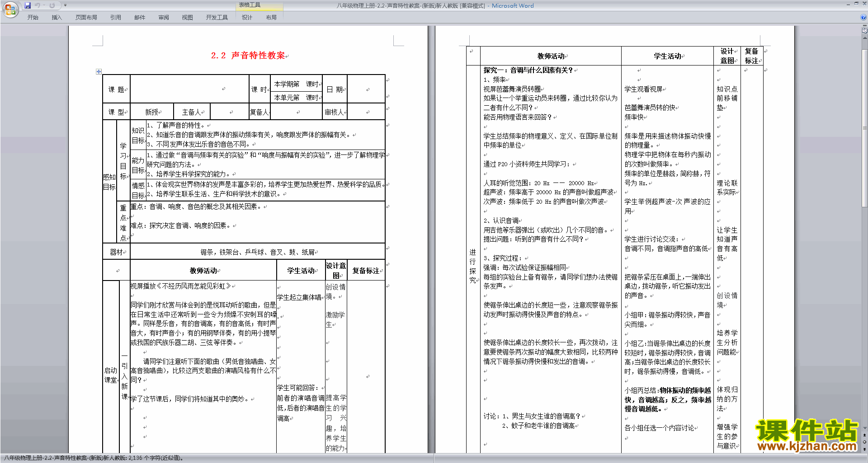Click the Next Page double-arrow button
Screen dimensions: 868x463
(x=865, y=449)
